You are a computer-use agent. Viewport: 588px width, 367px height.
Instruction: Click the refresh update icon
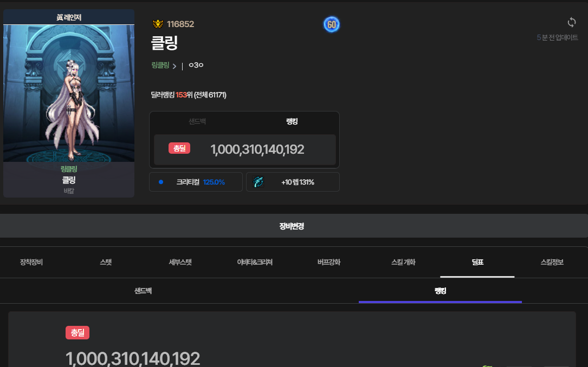(571, 22)
